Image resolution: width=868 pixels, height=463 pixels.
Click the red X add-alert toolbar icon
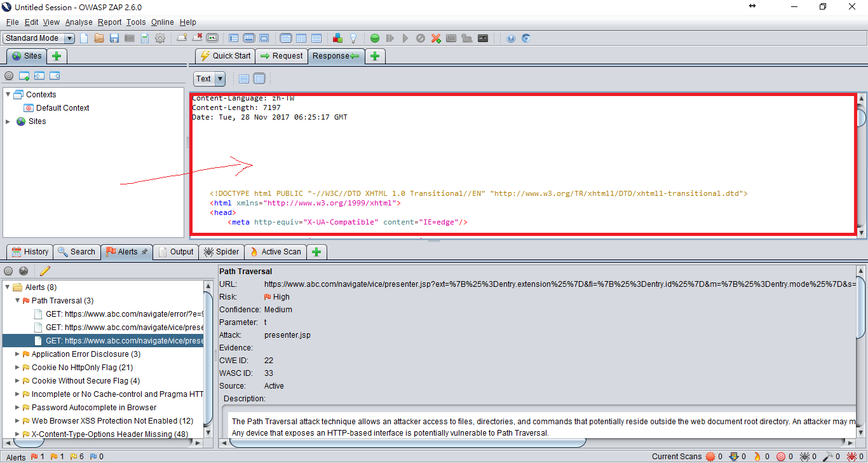pos(436,38)
